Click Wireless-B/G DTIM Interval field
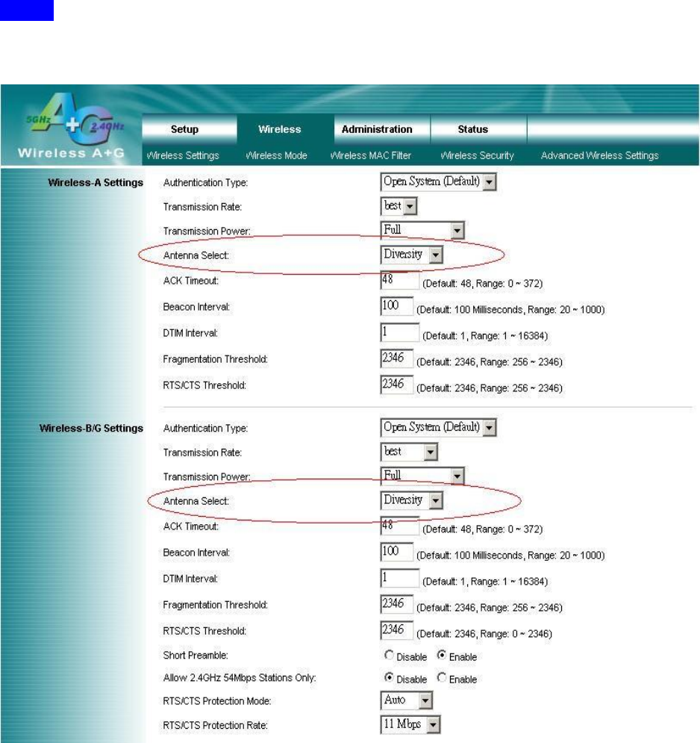Image resolution: width=700 pixels, height=743 pixels. (x=400, y=578)
